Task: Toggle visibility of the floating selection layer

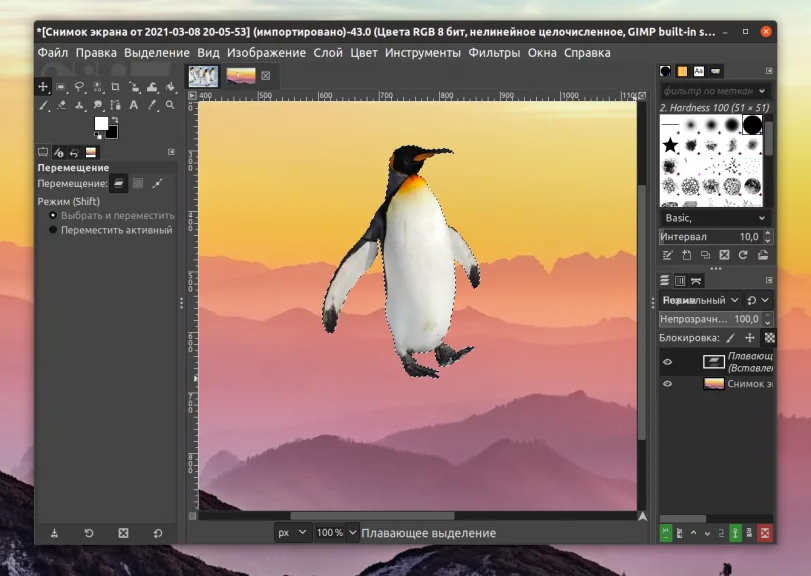Action: (666, 362)
